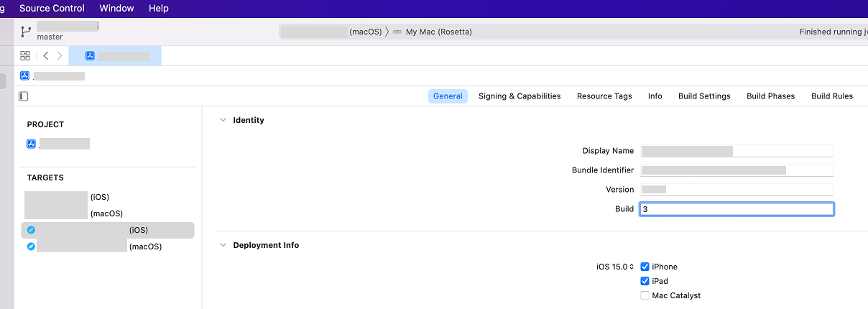The width and height of the screenshot is (868, 309).
Task: Click into the Build number field
Action: click(x=736, y=209)
